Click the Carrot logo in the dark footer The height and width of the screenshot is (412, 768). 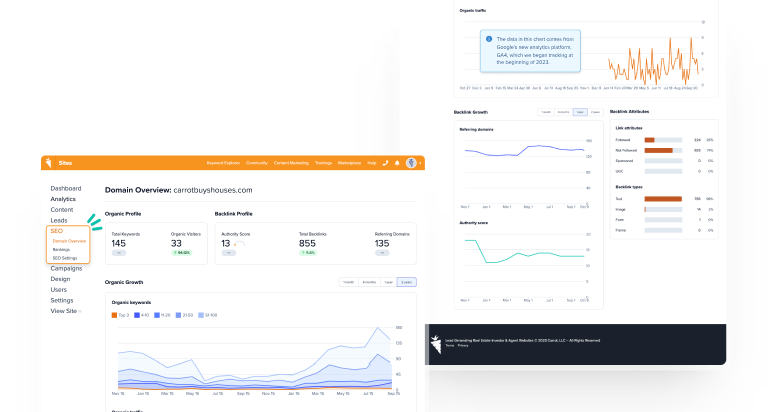tap(436, 344)
